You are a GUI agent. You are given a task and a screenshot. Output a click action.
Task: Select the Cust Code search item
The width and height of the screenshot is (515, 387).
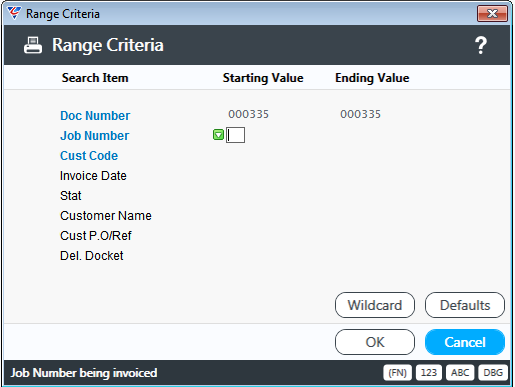[89, 156]
